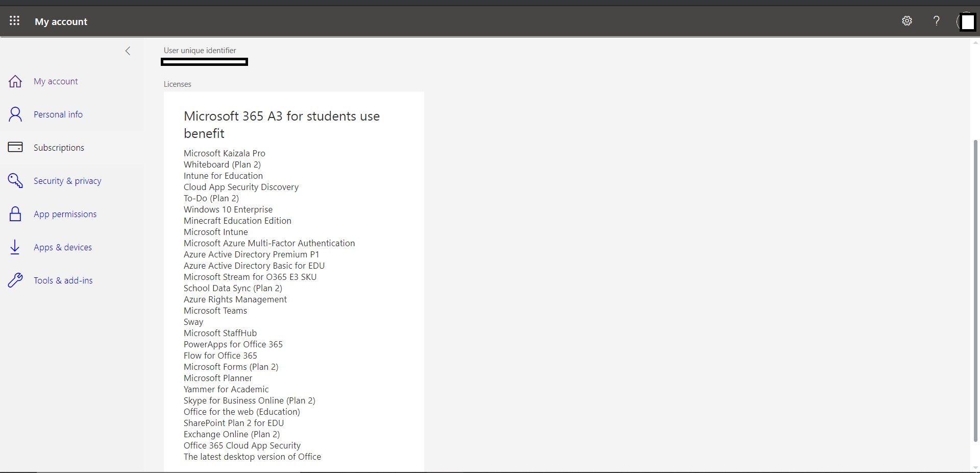Click Office 365 Cloud App Security entry
Image resolution: width=980 pixels, height=473 pixels.
click(242, 445)
